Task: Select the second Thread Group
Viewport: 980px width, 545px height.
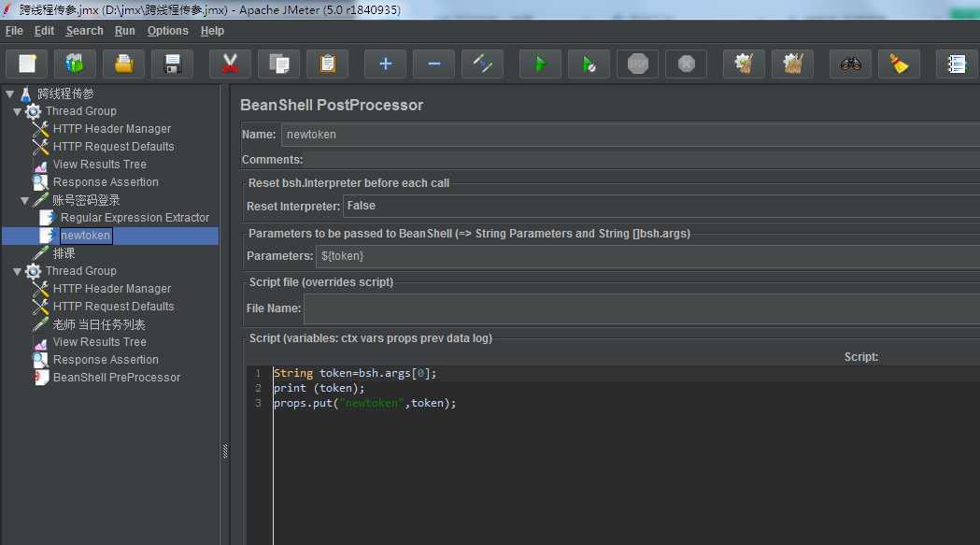Action: [x=80, y=271]
